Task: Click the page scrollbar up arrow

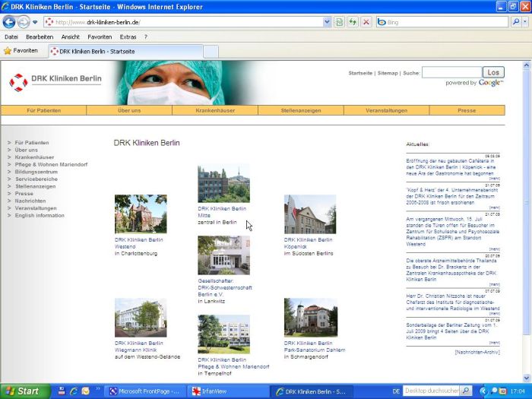Action: (526, 65)
